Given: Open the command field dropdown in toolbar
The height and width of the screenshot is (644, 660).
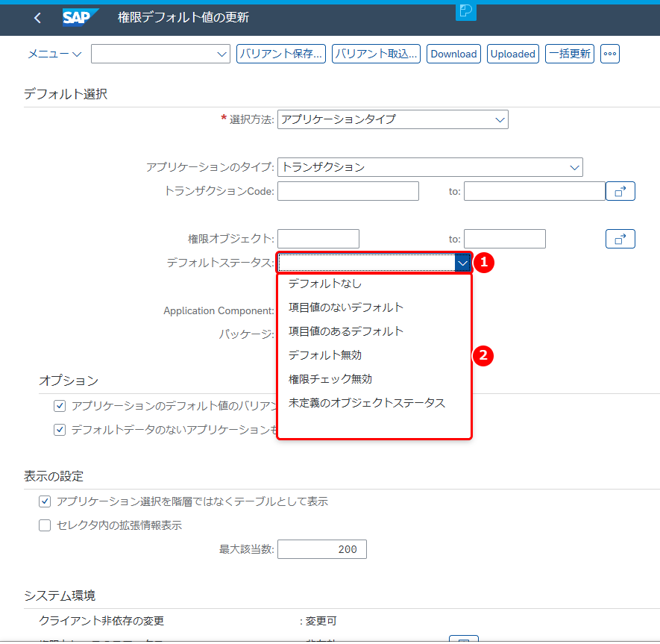Looking at the screenshot, I should tap(221, 54).
